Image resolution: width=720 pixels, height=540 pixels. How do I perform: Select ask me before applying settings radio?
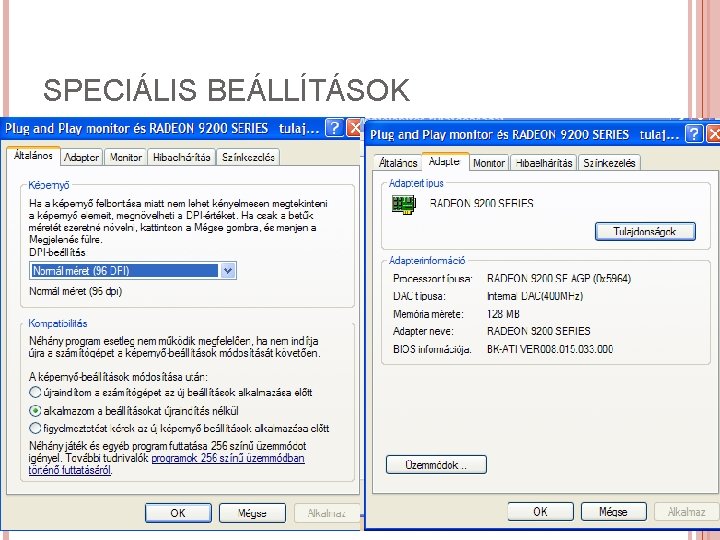[x=35, y=428]
